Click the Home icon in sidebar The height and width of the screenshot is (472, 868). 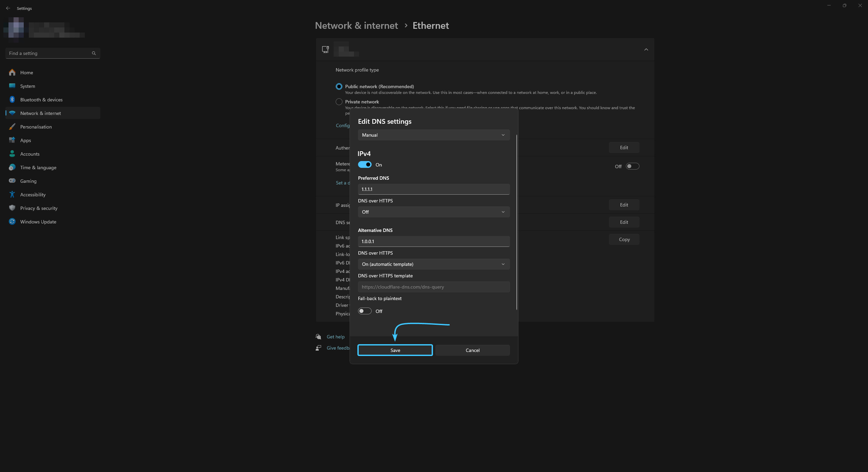coord(12,72)
